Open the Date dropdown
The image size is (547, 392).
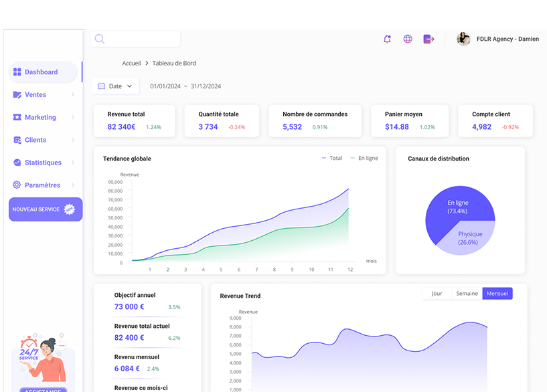coord(115,86)
